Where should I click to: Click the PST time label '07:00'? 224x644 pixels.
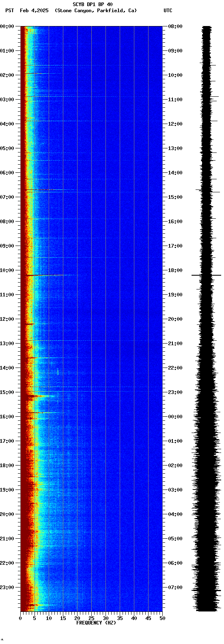(7, 197)
